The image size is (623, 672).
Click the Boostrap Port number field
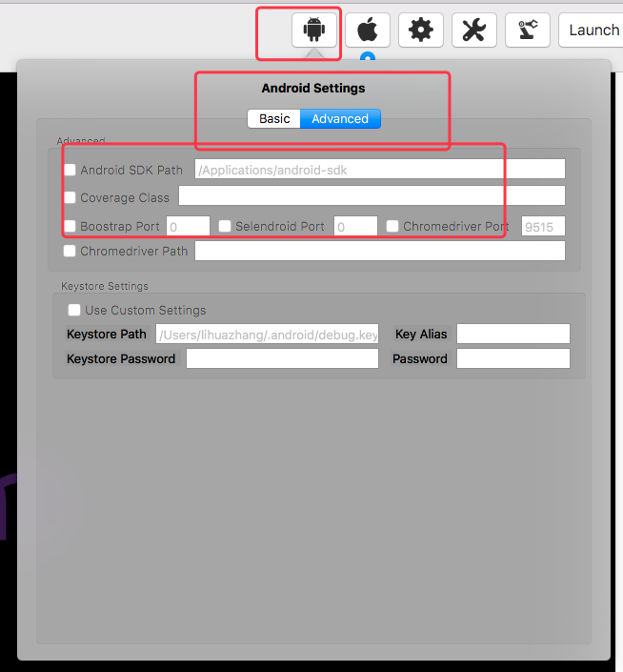coord(188,226)
